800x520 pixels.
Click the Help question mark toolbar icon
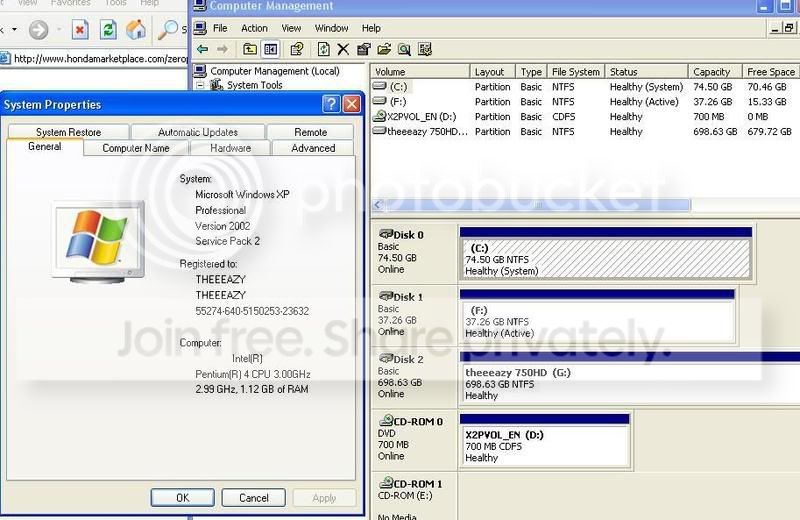click(x=296, y=49)
